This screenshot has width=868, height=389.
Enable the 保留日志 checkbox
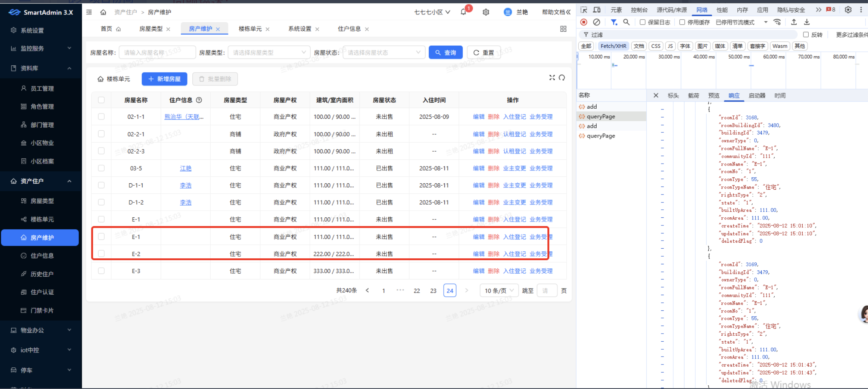coord(642,22)
